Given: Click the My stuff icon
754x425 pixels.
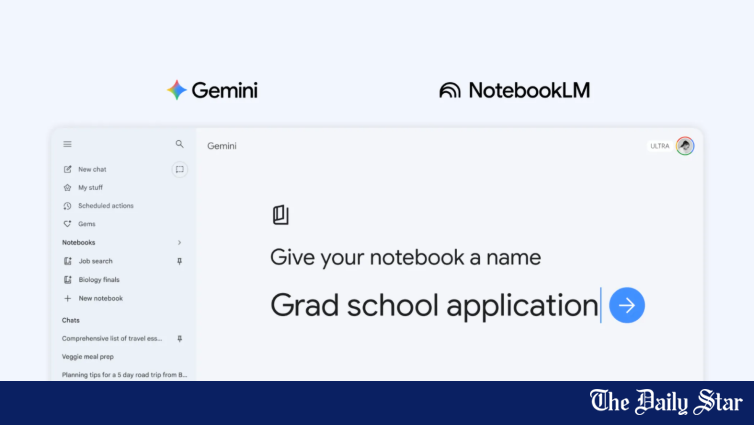Looking at the screenshot, I should point(67,188).
